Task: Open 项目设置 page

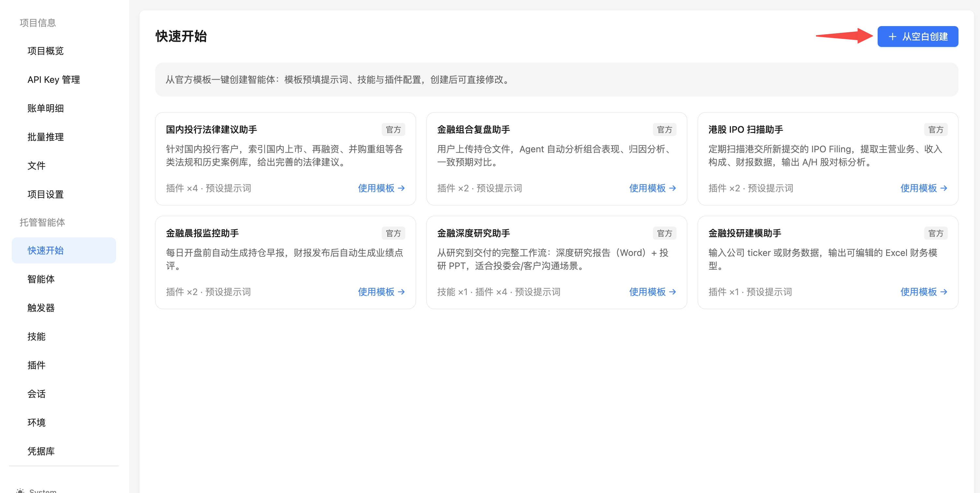Action: pyautogui.click(x=45, y=194)
